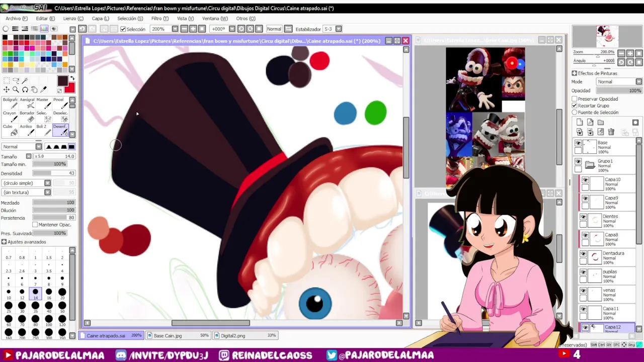Toggle visibility of venas layer
The image size is (644, 362).
tap(584, 291)
